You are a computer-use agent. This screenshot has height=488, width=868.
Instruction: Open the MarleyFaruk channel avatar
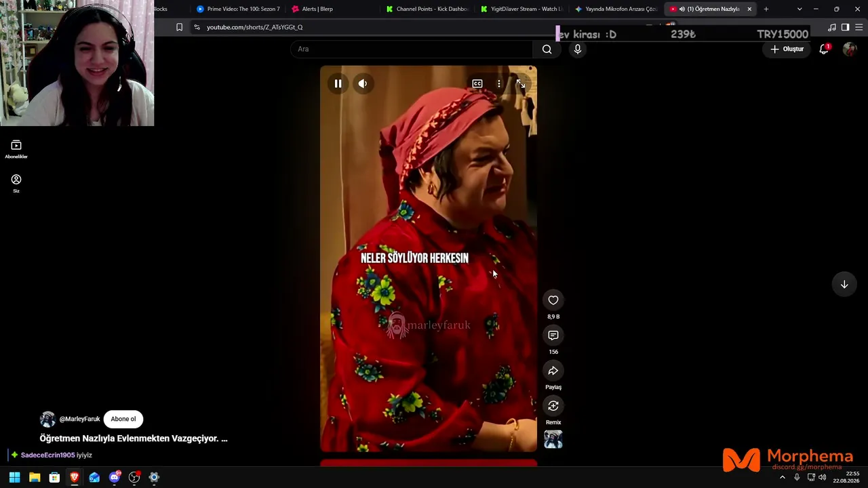pos(47,419)
